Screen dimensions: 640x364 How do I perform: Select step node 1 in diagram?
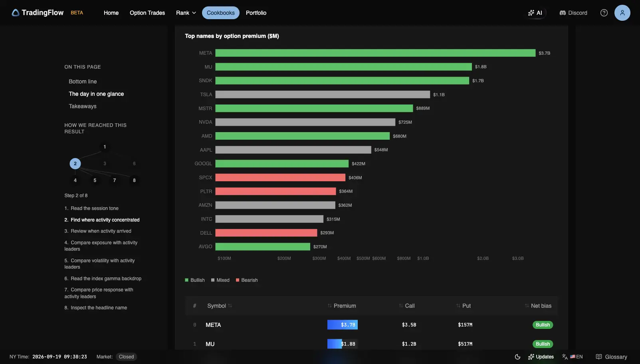pos(105,147)
